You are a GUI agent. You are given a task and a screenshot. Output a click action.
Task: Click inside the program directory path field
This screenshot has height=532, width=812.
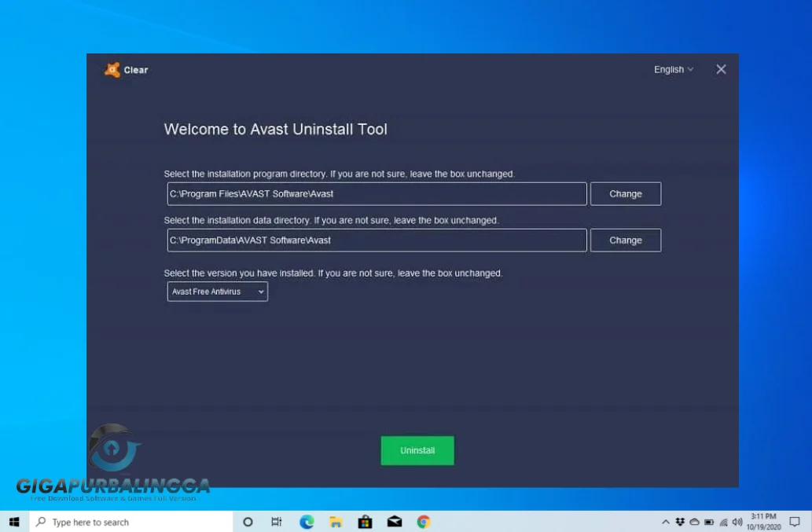[376, 193]
